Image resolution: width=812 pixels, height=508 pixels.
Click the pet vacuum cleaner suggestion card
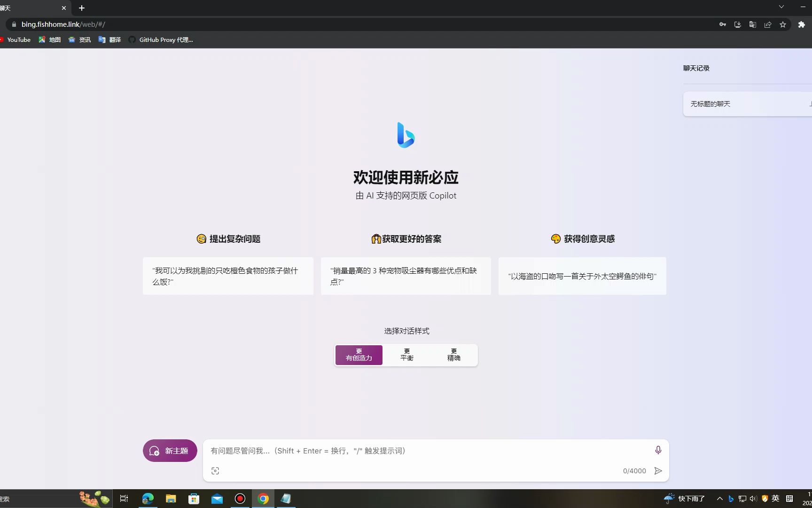pos(406,276)
